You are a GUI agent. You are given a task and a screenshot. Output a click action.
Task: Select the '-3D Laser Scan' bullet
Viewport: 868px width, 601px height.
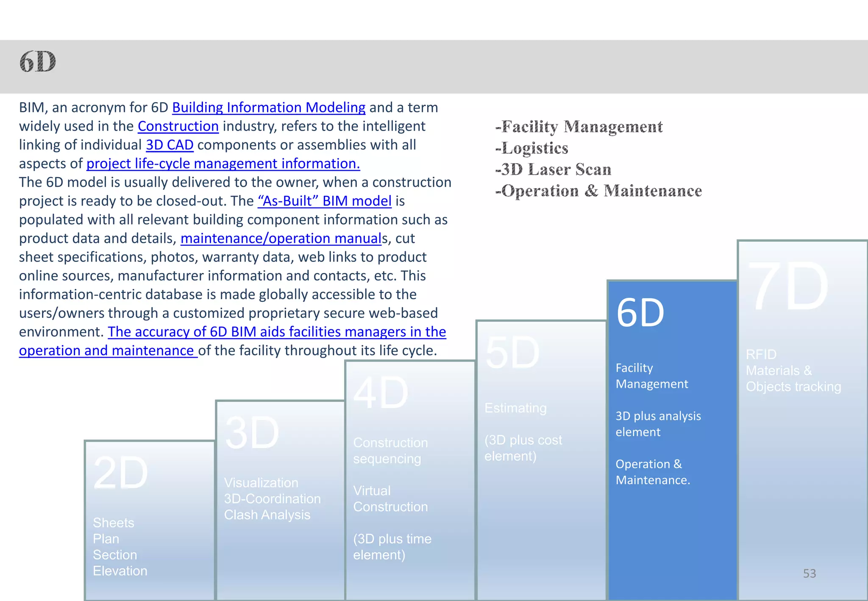(x=553, y=170)
